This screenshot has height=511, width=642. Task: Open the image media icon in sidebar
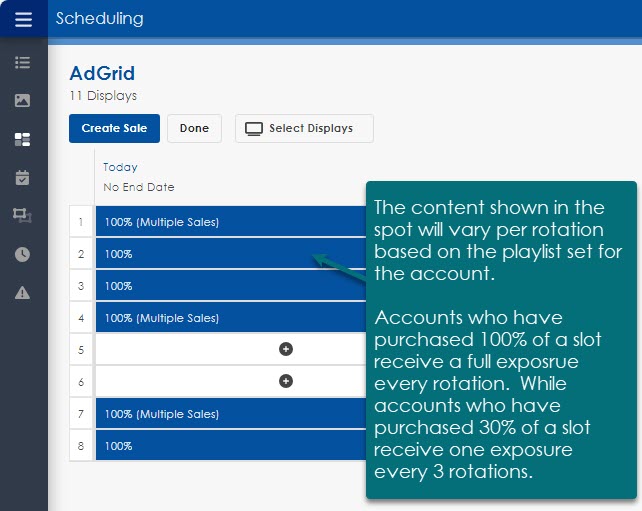point(22,101)
